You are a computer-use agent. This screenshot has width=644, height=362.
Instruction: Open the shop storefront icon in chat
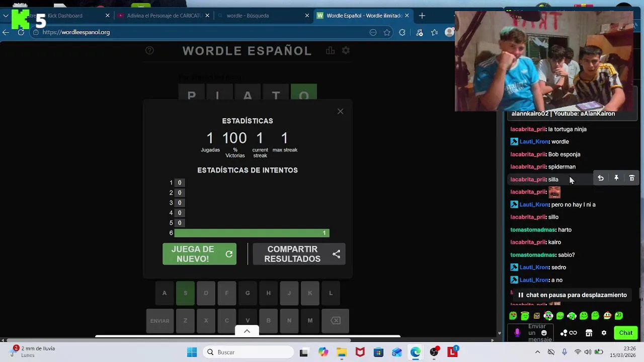pos(589,333)
